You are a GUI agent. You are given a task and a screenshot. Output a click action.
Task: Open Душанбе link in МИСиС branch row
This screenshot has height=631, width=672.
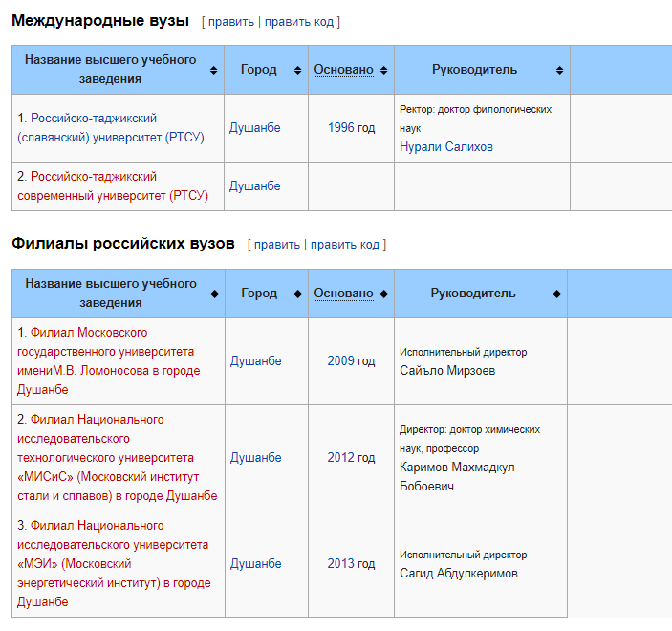255,457
